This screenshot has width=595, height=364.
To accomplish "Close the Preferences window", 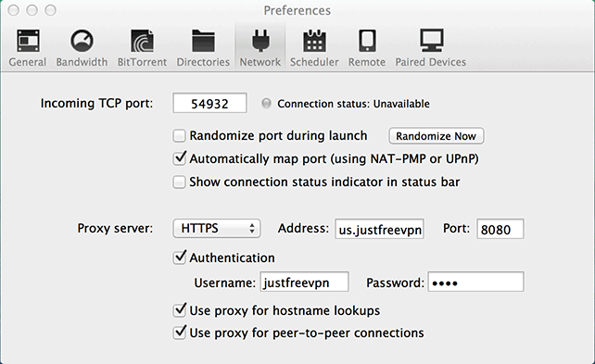I will [x=14, y=10].
